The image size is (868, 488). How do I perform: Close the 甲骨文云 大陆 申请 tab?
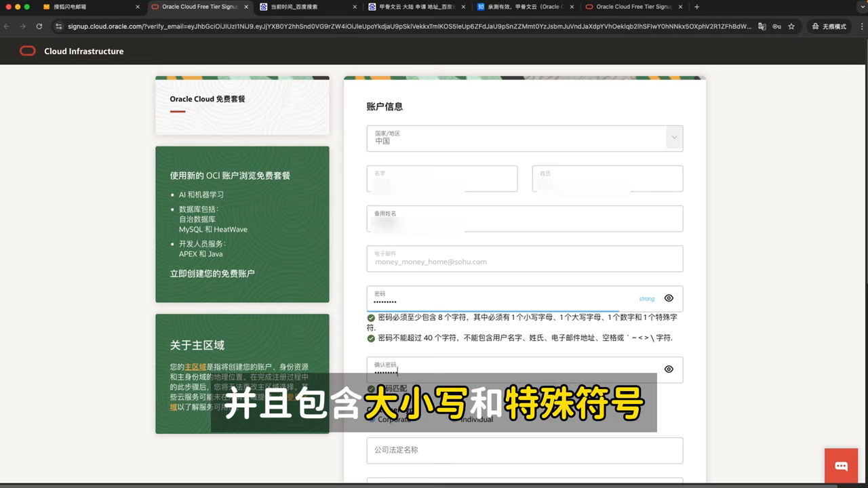(x=463, y=7)
